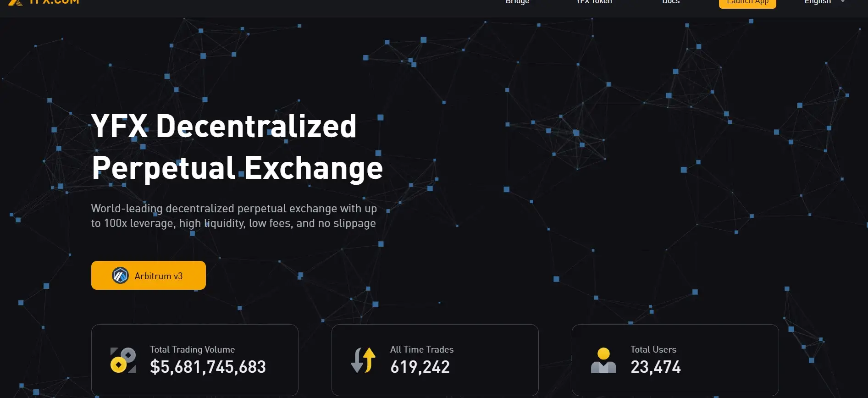This screenshot has height=398, width=868.
Task: Click the YFX Decentralized Perpetual Exchange heading
Action: pyautogui.click(x=237, y=147)
